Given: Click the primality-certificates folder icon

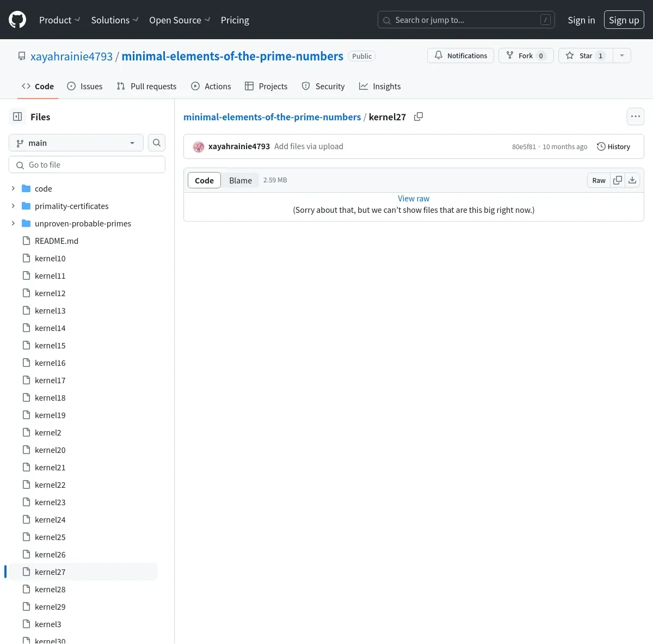Looking at the screenshot, I should (26, 206).
